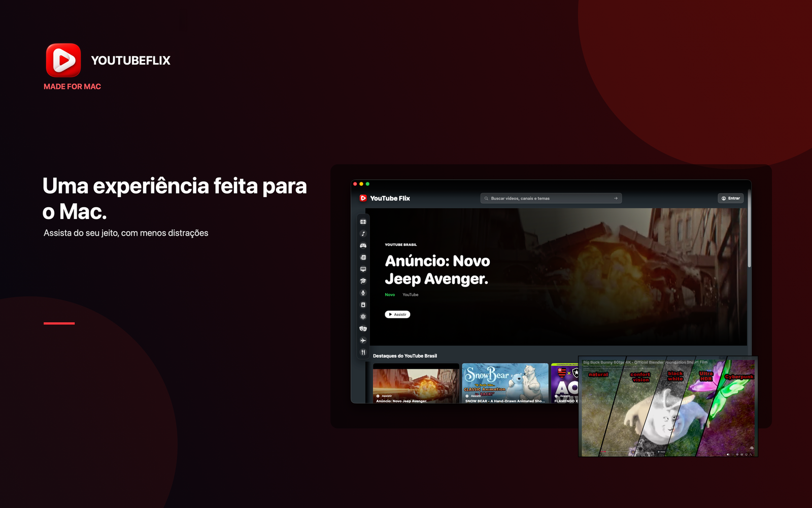Viewport: 812px width, 508px height.
Task: Click the Anúncio: Novo Jeep Avenger headline
Action: [437, 270]
